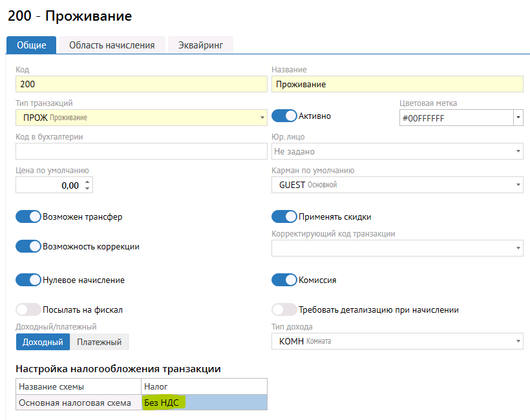
Task: Turn off Нулевое начисление toggle
Action: [x=28, y=280]
